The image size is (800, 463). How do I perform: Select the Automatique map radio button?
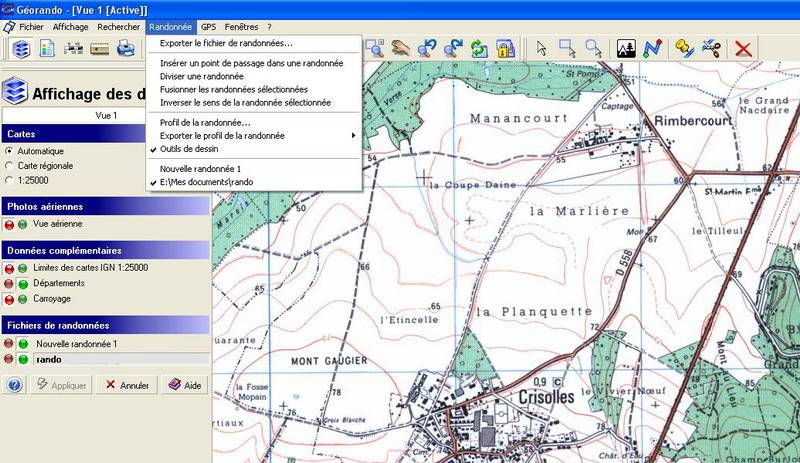coord(10,151)
